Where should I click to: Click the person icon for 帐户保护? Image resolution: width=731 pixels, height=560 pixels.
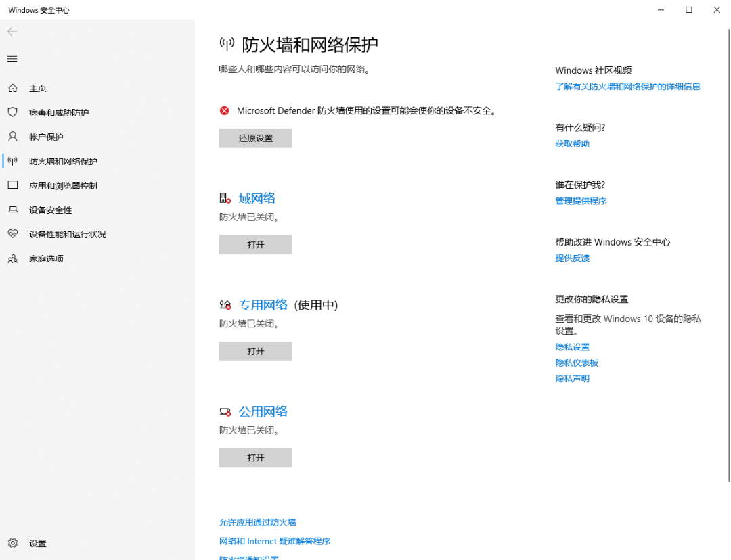tap(13, 137)
